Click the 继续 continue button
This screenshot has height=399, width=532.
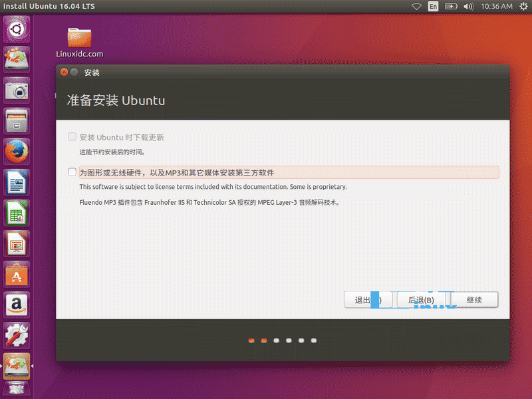click(474, 300)
